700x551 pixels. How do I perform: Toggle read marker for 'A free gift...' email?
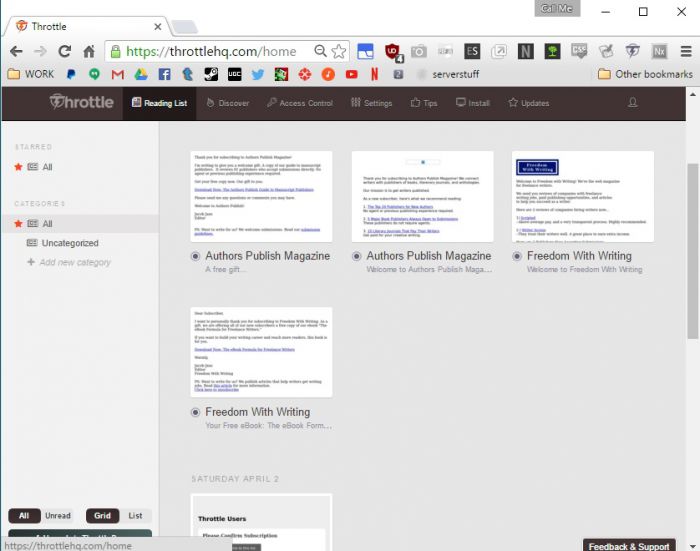(196, 256)
